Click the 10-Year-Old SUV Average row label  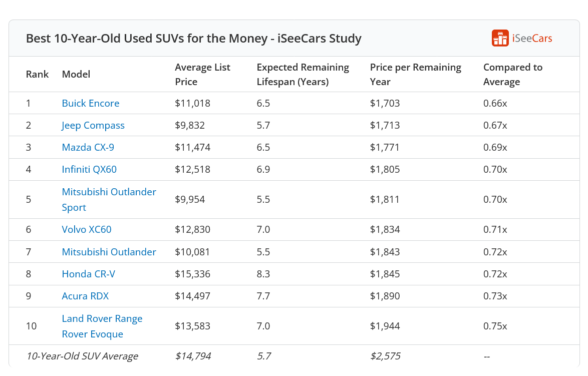pyautogui.click(x=82, y=356)
